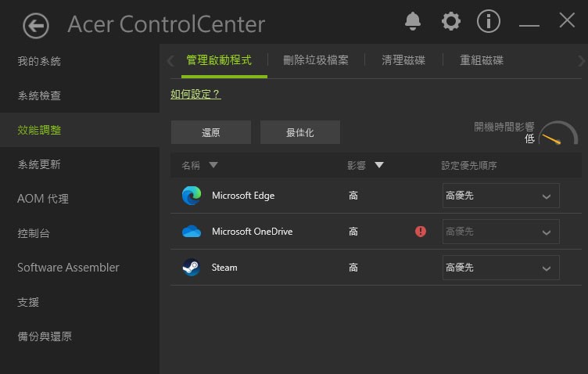Screen dimensions: 588x374
Task: Click the back arrow icon
Action: click(36, 25)
